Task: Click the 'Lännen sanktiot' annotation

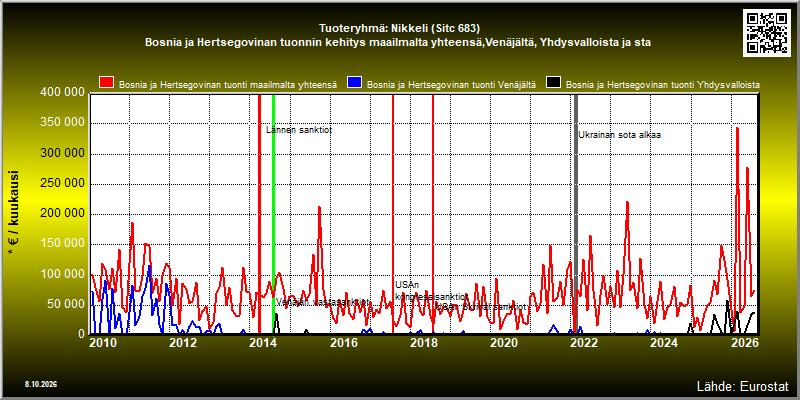Action: 299,130
